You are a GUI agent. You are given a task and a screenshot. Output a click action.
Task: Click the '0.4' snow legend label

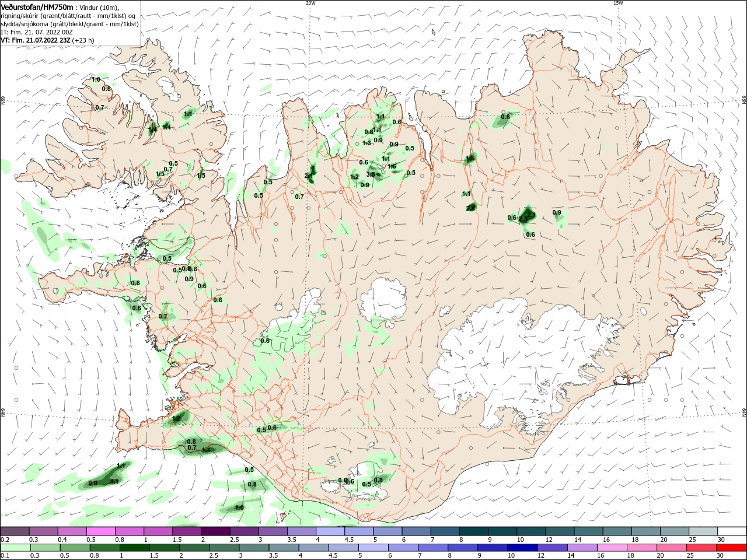click(x=62, y=540)
